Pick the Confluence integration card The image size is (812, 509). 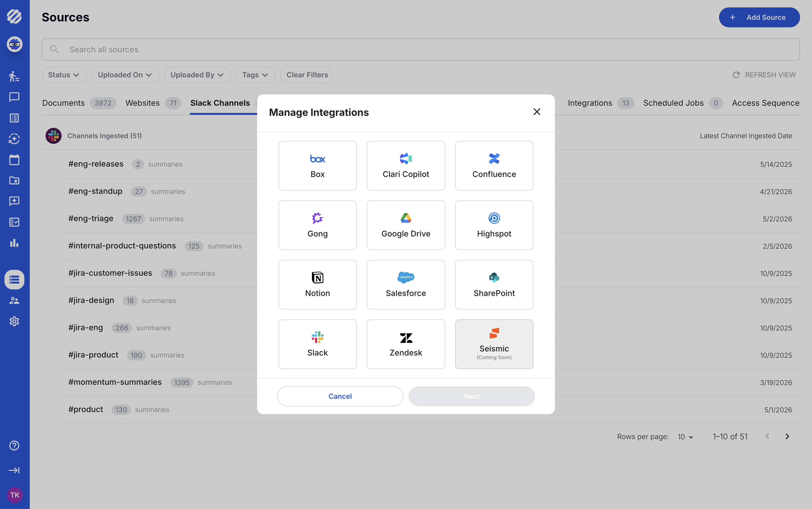click(494, 165)
